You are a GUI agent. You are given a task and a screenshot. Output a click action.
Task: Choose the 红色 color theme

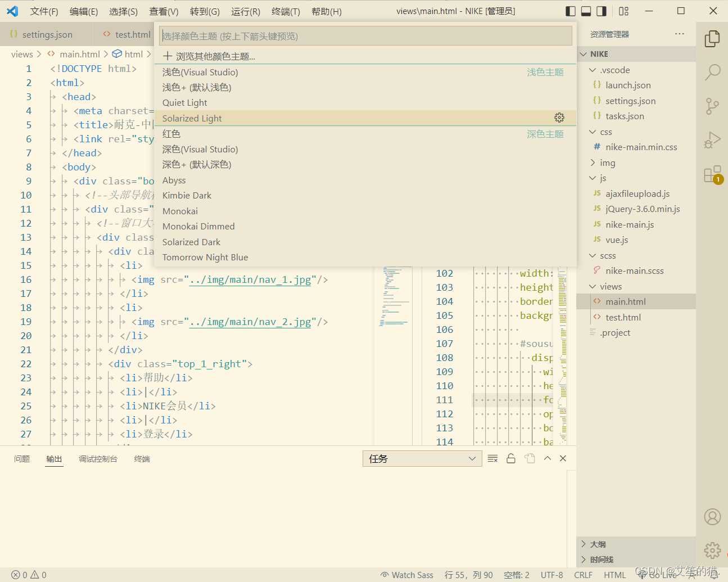tap(365, 134)
